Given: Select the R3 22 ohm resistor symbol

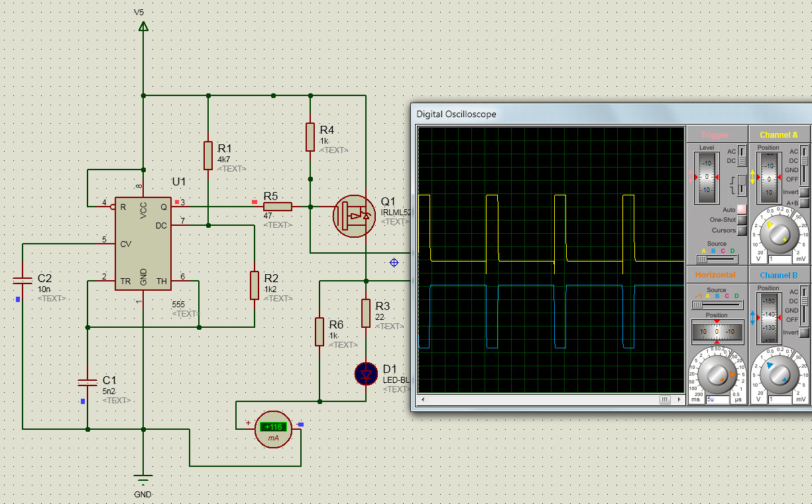Looking at the screenshot, I should (366, 313).
